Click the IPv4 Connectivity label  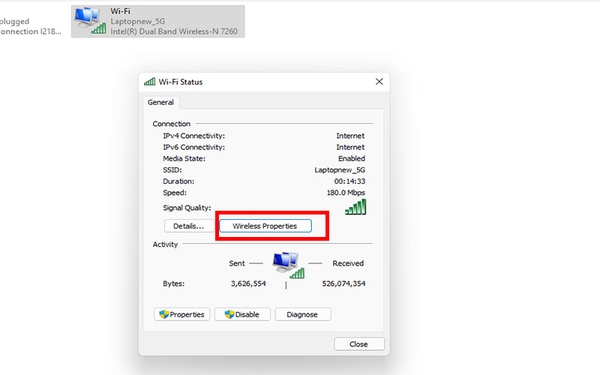click(x=194, y=136)
